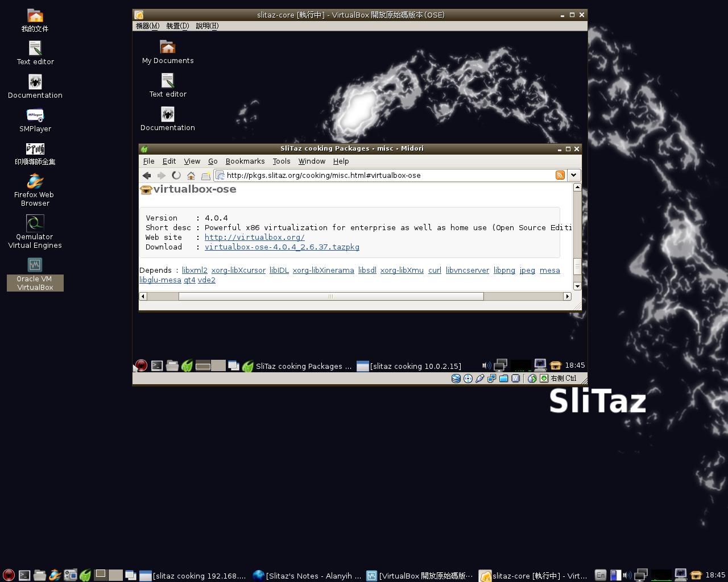Open the View menu in Midori
Screen dimensions: 728x582
click(x=192, y=161)
